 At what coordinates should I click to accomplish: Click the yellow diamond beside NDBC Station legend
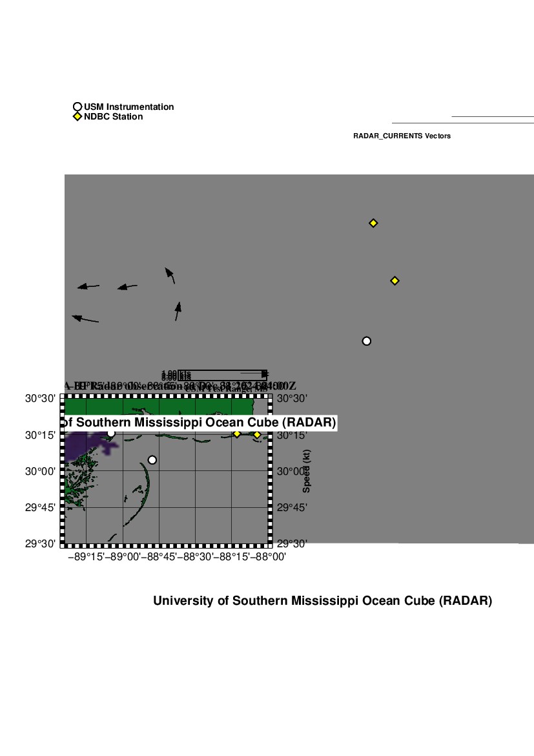[x=77, y=117]
